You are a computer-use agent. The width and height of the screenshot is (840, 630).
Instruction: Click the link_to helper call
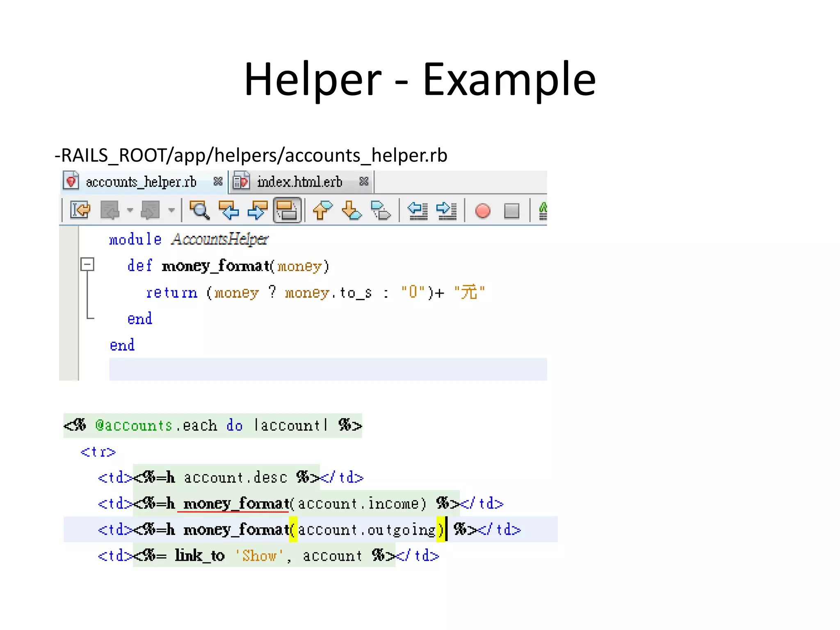tap(200, 555)
